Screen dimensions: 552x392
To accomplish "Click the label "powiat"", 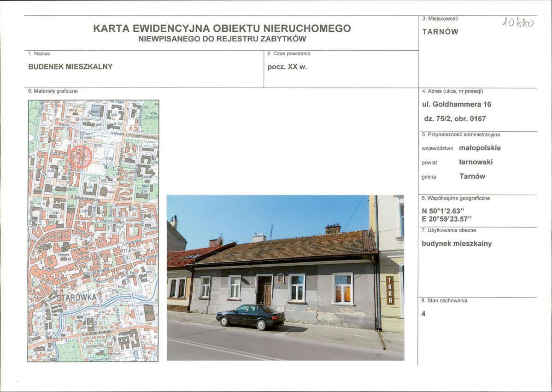I will click(x=429, y=163).
